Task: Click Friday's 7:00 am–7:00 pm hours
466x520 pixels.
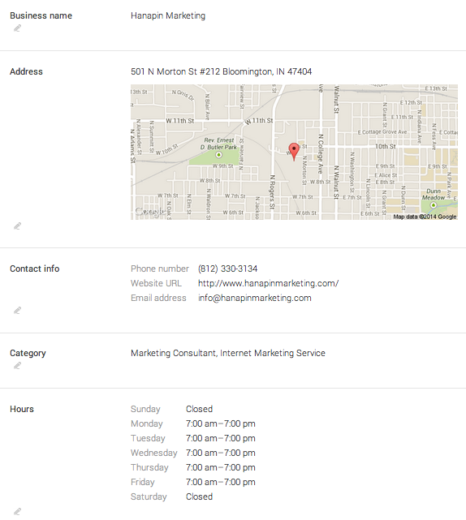Action: 220,482
